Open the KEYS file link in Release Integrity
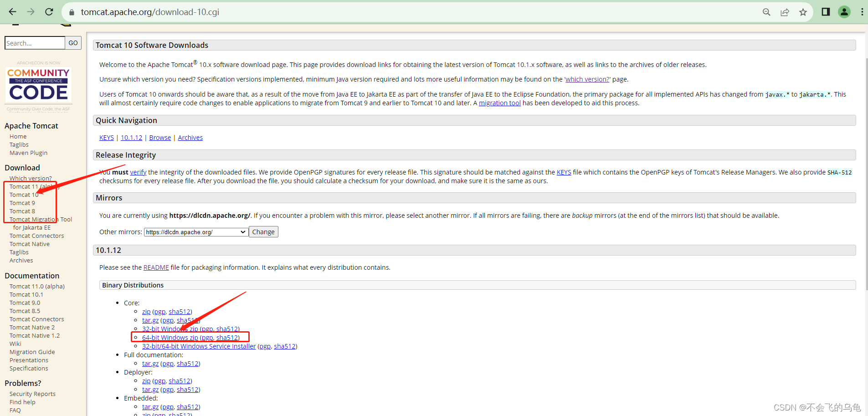Screen dimensions: 868x416 coord(564,172)
